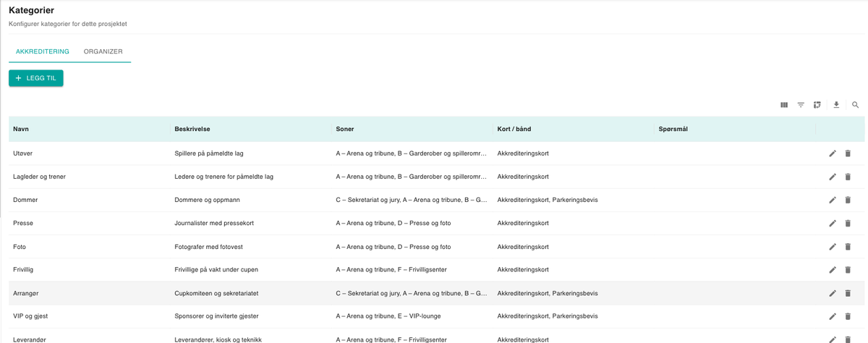Toggle the pivot table view icon

click(x=817, y=105)
